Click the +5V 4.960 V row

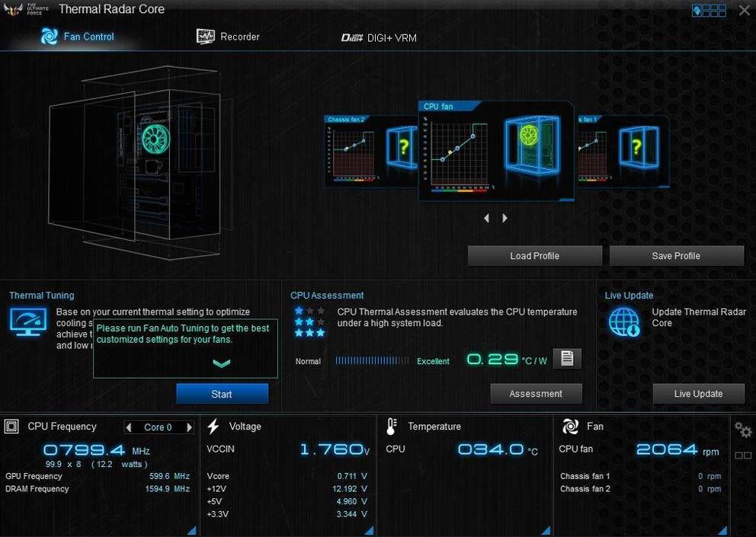(287, 501)
